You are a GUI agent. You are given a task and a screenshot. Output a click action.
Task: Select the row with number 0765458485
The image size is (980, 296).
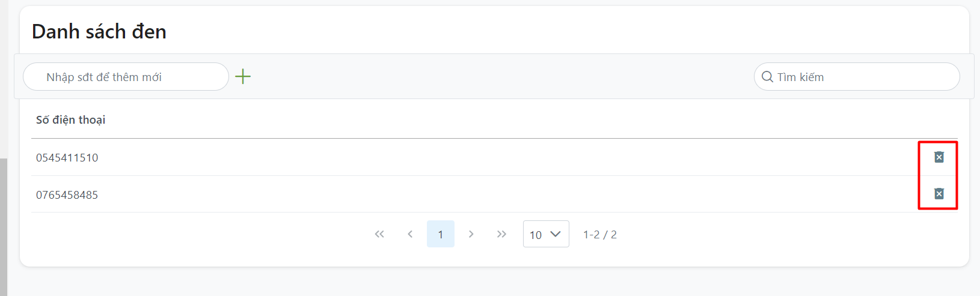[67, 195]
